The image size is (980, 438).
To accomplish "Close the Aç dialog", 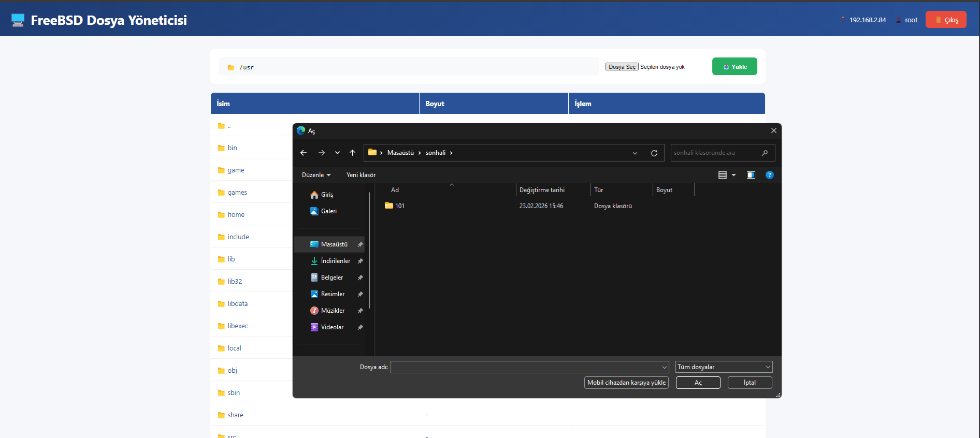I will click(774, 130).
